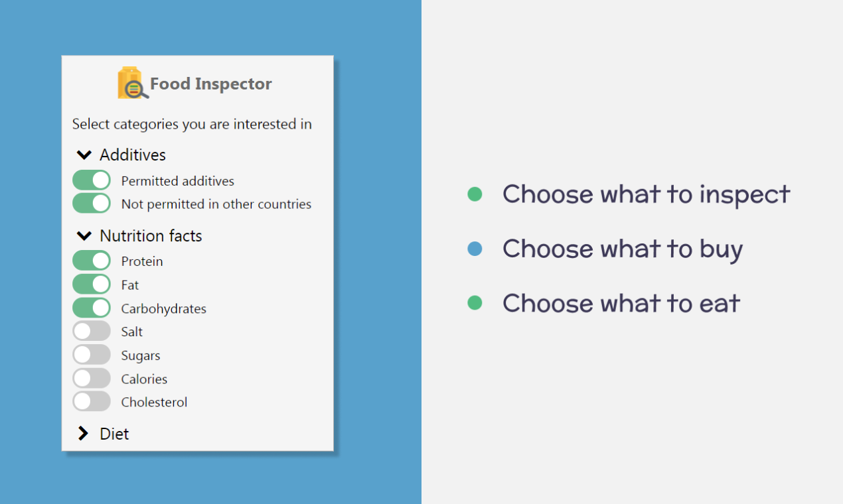Collapse the Additives section chevron

[x=84, y=155]
